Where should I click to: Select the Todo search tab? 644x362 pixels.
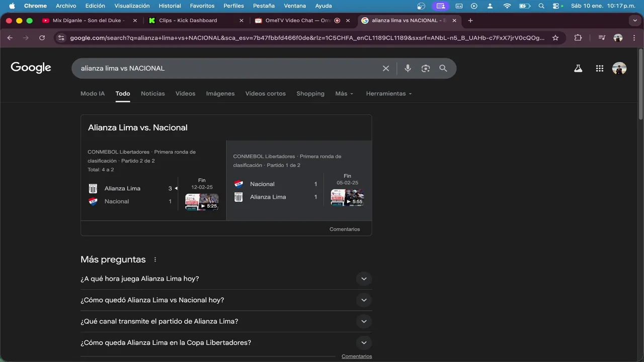[x=123, y=94]
